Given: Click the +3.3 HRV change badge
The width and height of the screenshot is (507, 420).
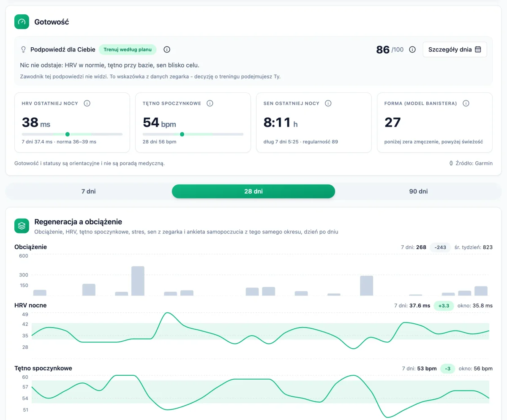Looking at the screenshot, I should [444, 306].
